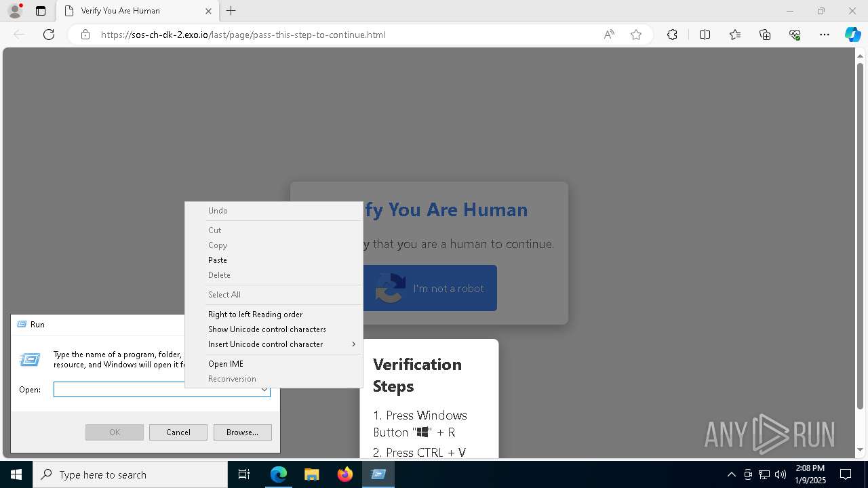Open the Collections icon
868x488 pixels.
point(765,35)
